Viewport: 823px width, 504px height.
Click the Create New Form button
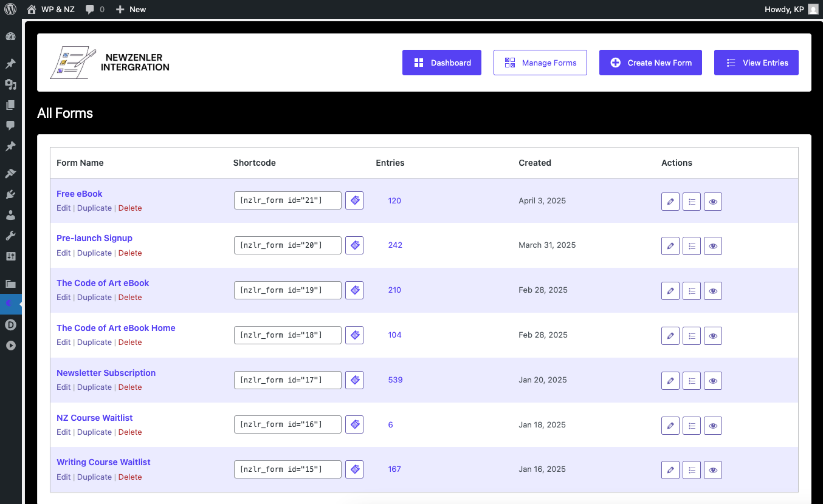point(650,63)
